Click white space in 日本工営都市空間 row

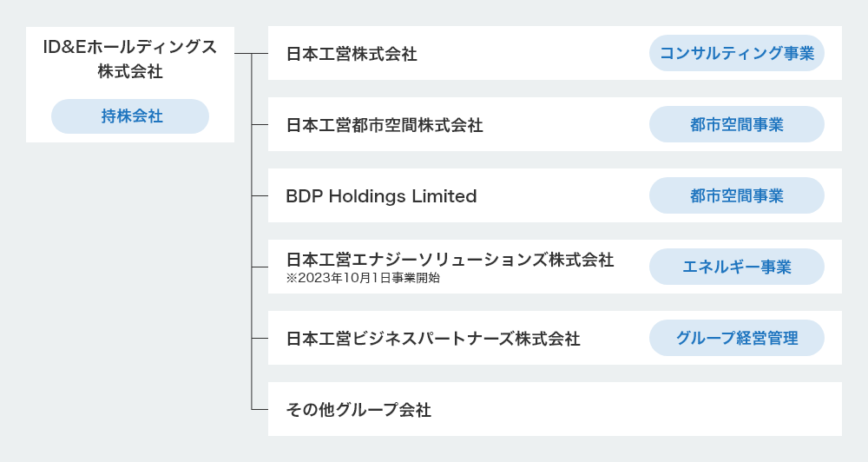(x=565, y=125)
